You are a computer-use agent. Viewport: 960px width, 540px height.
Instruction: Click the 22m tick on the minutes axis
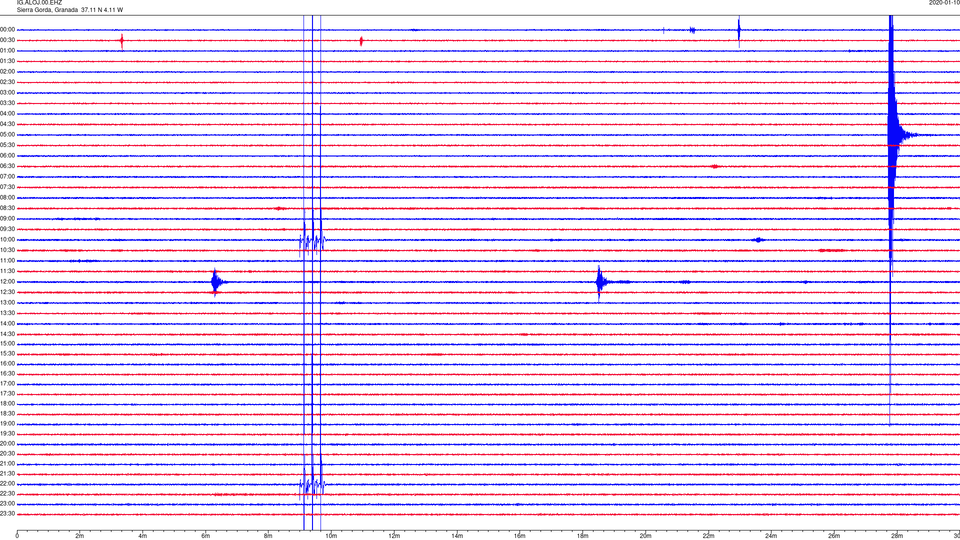708,536
